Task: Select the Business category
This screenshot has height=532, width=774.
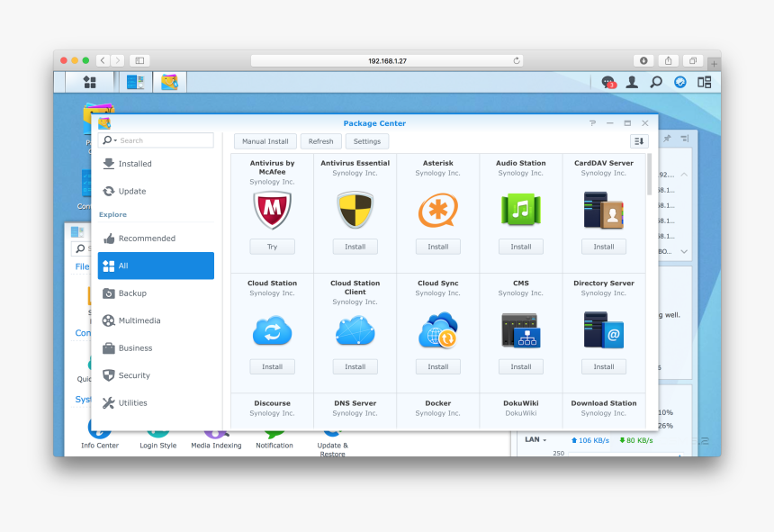Action: point(156,348)
